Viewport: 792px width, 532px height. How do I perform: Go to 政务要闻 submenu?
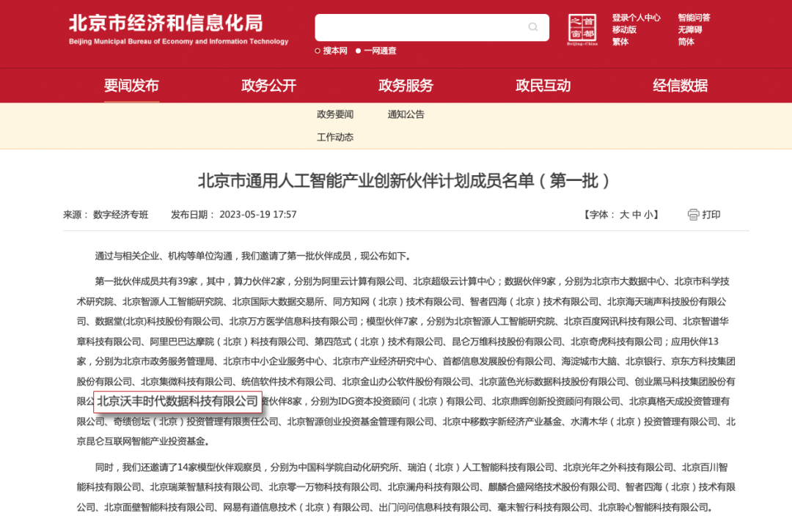pyautogui.click(x=335, y=114)
